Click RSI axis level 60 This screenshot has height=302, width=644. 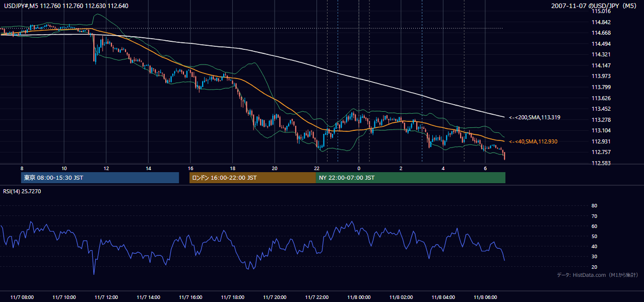coord(594,226)
